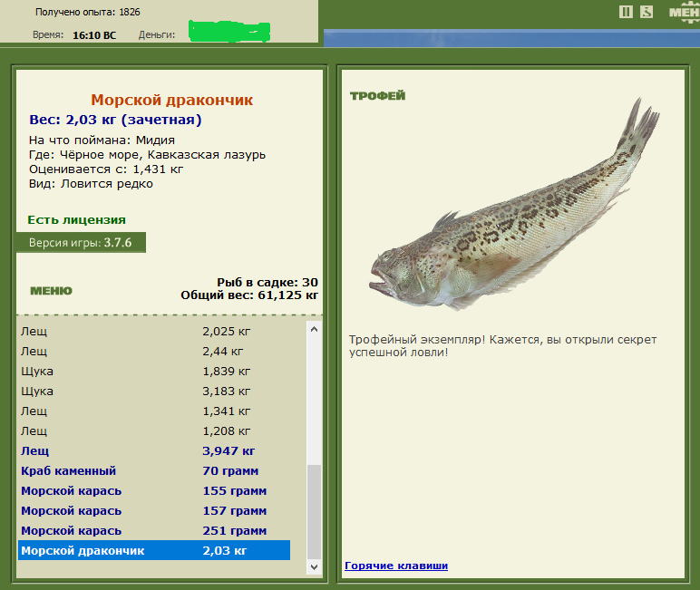700x590 pixels.
Task: Click the Есть лицензия text
Action: 77,219
